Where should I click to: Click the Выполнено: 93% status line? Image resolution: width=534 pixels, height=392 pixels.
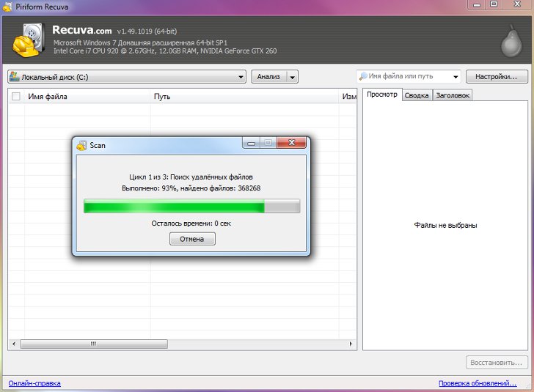191,188
